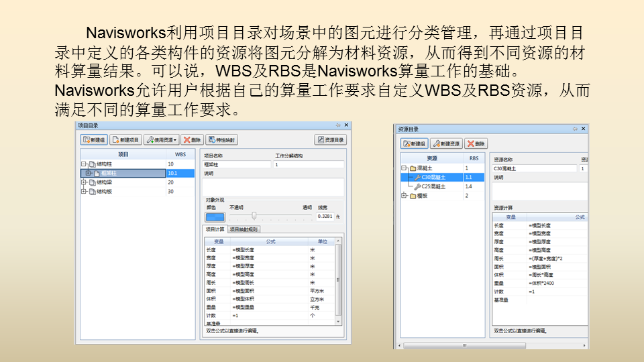Click the 特性映射 toolbar button
The height and width of the screenshot is (362, 644).
pyautogui.click(x=222, y=140)
